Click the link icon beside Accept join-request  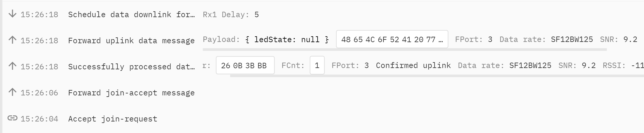(12, 118)
